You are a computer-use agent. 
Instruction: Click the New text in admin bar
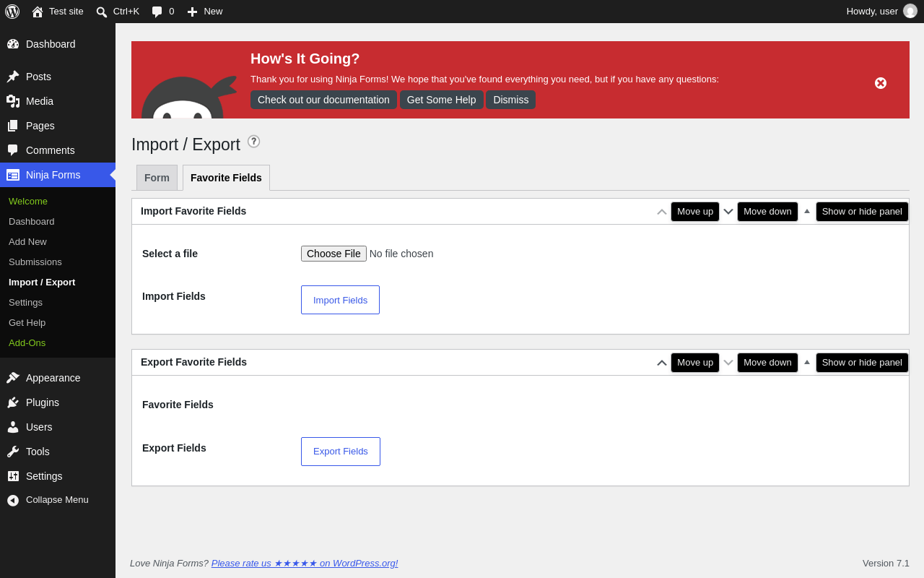213,12
